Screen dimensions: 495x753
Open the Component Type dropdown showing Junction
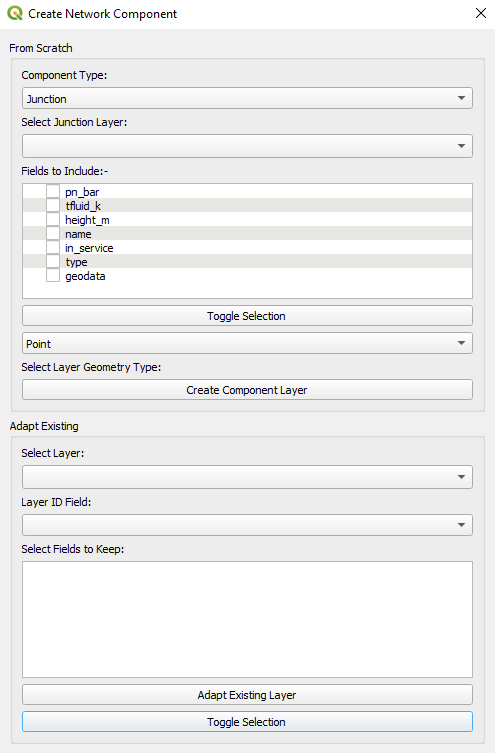[x=247, y=98]
